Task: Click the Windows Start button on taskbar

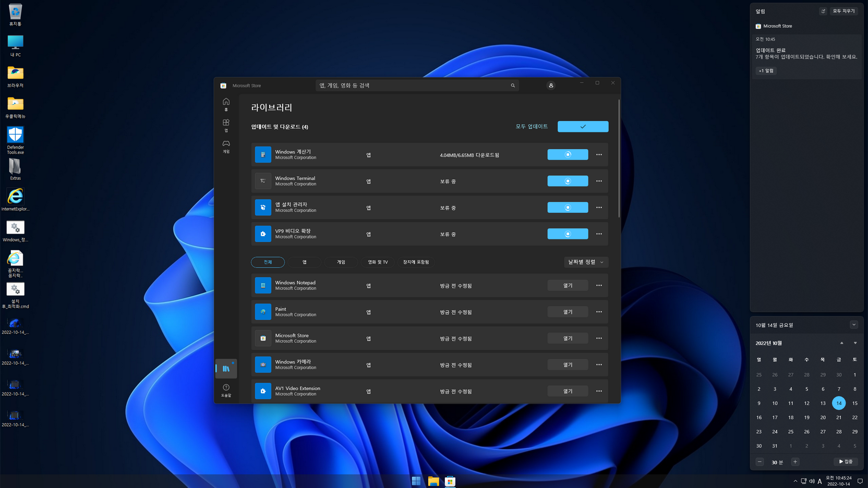Action: 416,481
